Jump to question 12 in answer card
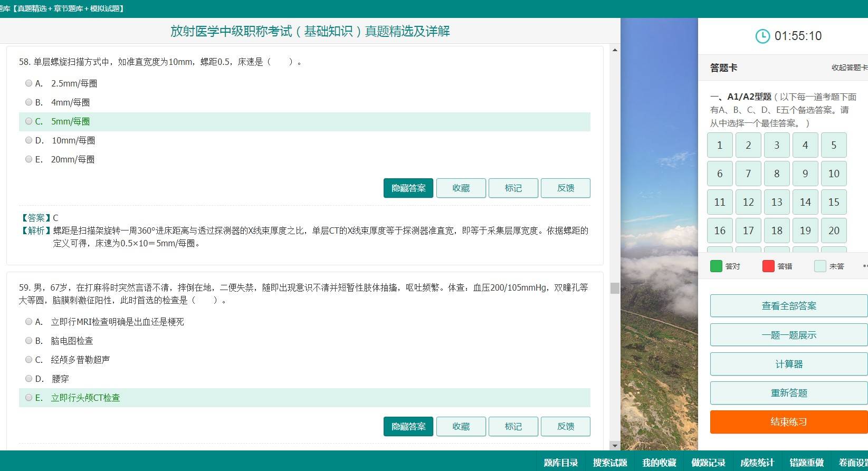The height and width of the screenshot is (471, 868). pyautogui.click(x=748, y=202)
